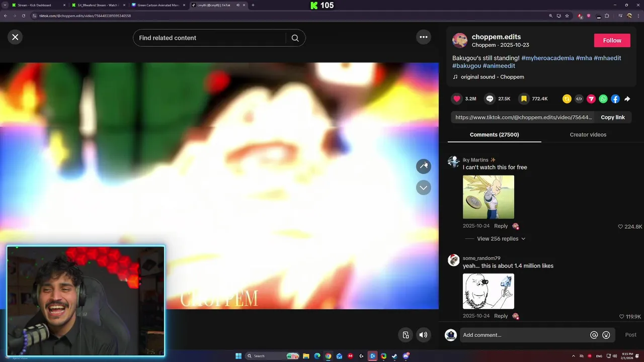This screenshot has height=362, width=644.
Task: Insert mention with @ icon
Action: [594, 335]
